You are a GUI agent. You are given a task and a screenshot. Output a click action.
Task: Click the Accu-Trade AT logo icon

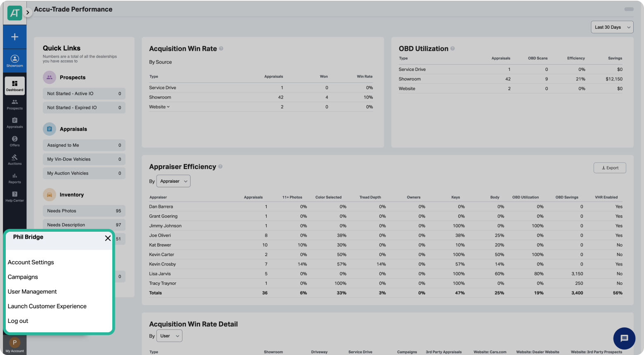tap(15, 13)
